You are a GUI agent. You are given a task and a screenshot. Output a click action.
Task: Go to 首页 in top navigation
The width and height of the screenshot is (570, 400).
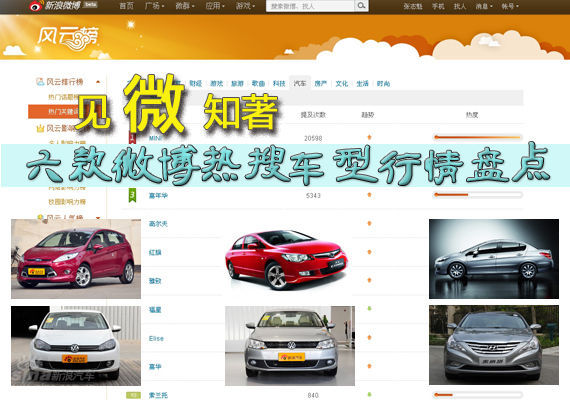tap(127, 6)
